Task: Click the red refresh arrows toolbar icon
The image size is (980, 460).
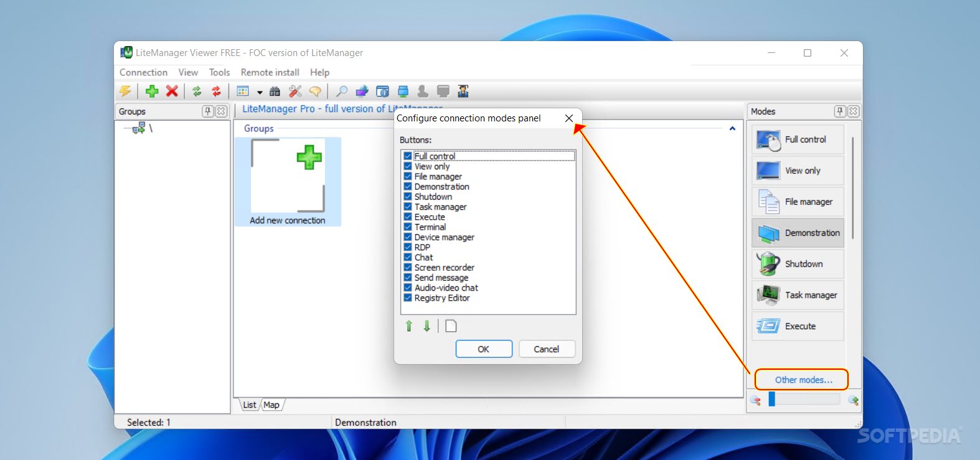Action: (216, 92)
